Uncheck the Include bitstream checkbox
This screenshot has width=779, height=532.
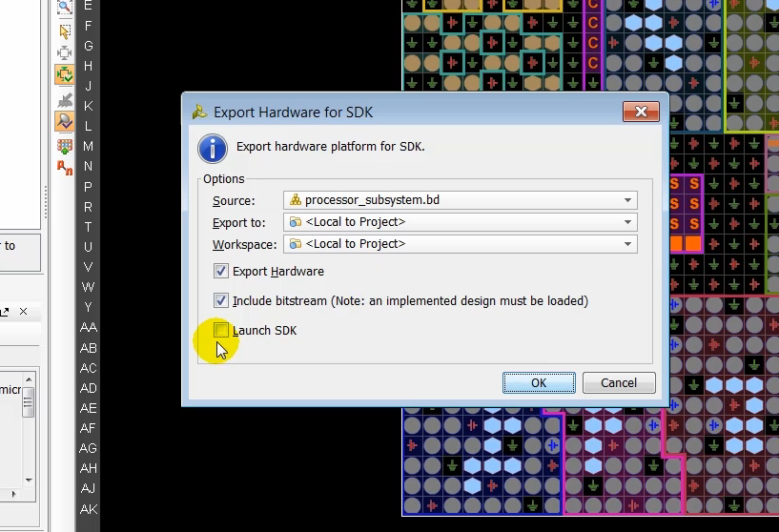click(x=220, y=300)
